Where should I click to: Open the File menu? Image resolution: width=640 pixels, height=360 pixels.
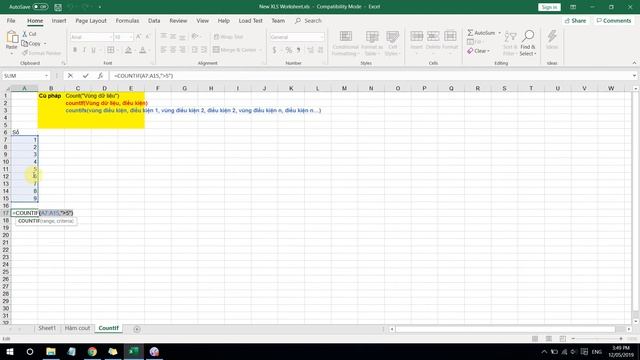(11, 20)
